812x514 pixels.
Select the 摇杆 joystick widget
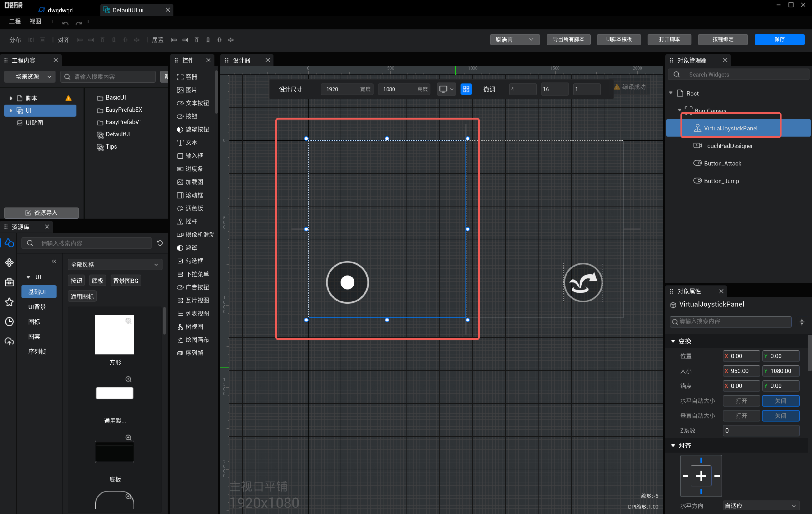click(x=187, y=222)
